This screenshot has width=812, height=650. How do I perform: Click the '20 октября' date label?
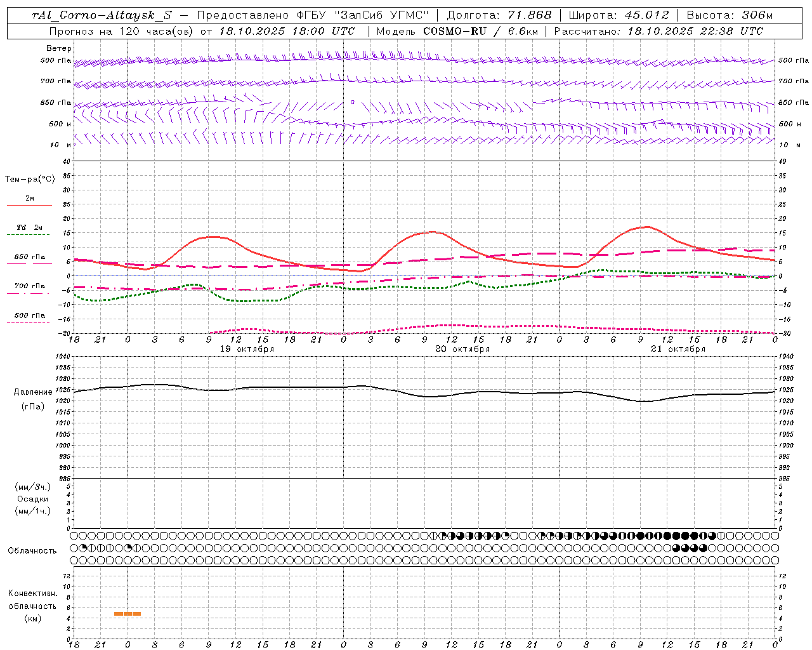(462, 349)
